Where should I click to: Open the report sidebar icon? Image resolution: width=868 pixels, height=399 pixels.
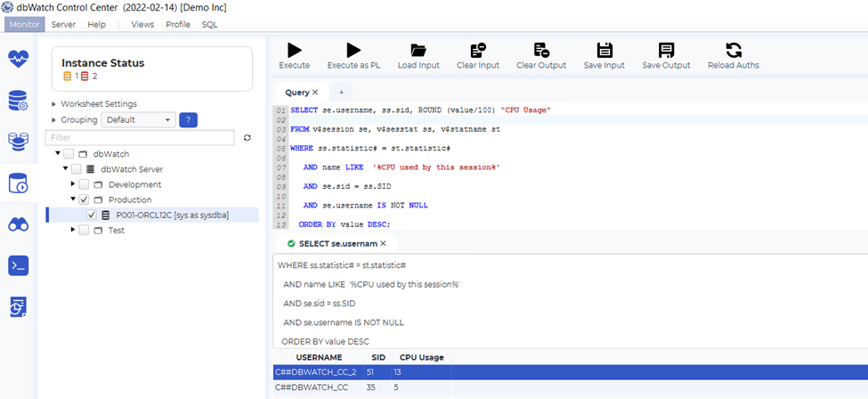click(19, 307)
